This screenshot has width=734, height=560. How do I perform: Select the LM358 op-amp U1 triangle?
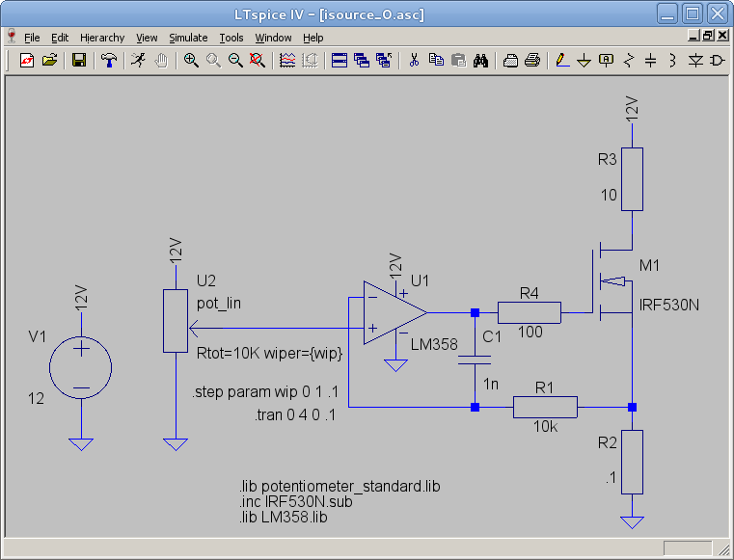[x=394, y=312]
